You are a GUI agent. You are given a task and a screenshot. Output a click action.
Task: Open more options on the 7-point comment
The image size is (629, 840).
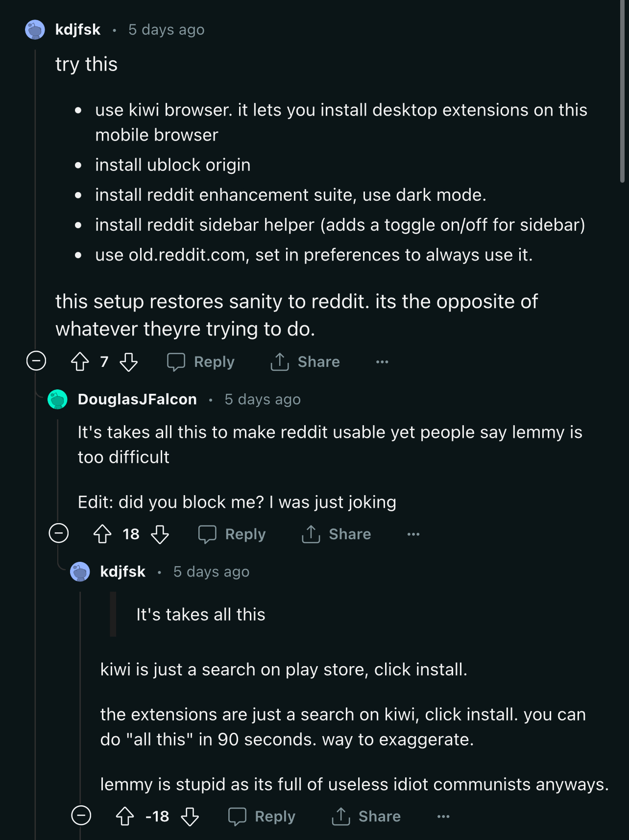pos(382,362)
